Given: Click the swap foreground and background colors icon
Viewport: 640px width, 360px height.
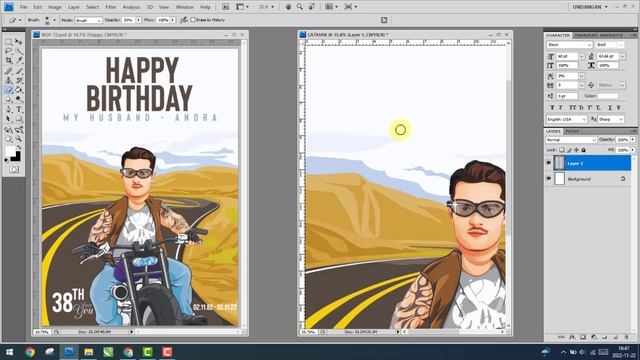Looking at the screenshot, I should [19, 147].
